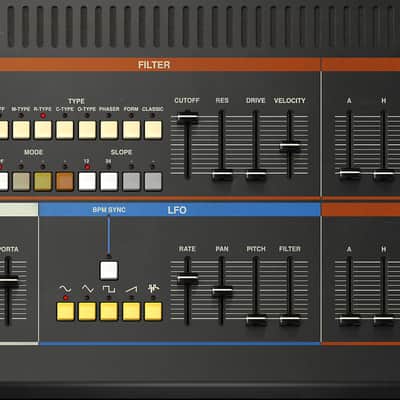The height and width of the screenshot is (400, 400).
Task: Click the TYPE label above filter buttons
Action: click(x=76, y=101)
